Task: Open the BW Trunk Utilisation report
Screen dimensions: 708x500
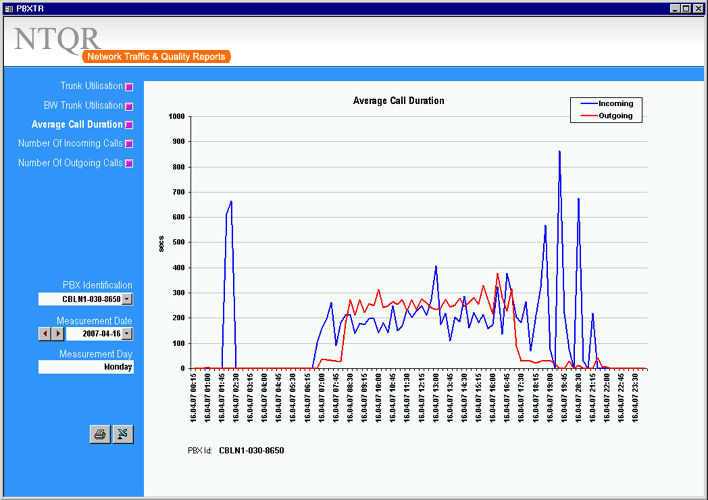Action: click(x=83, y=106)
